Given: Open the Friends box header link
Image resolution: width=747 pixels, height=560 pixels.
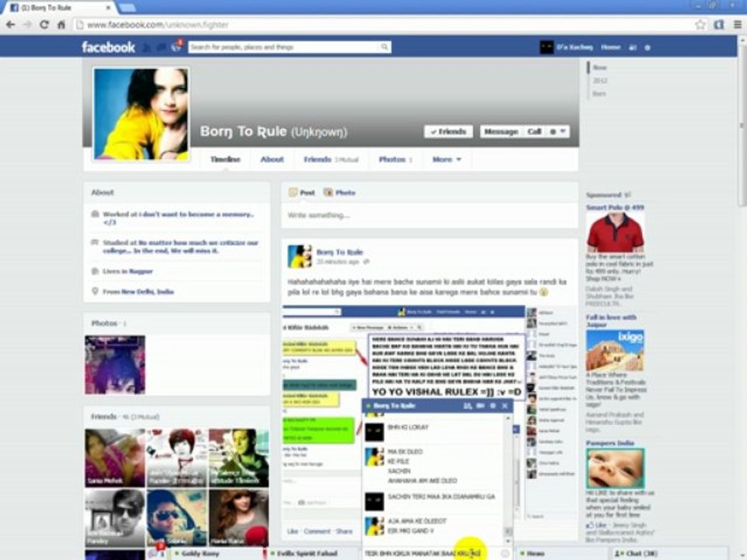Looking at the screenshot, I should point(103,416).
